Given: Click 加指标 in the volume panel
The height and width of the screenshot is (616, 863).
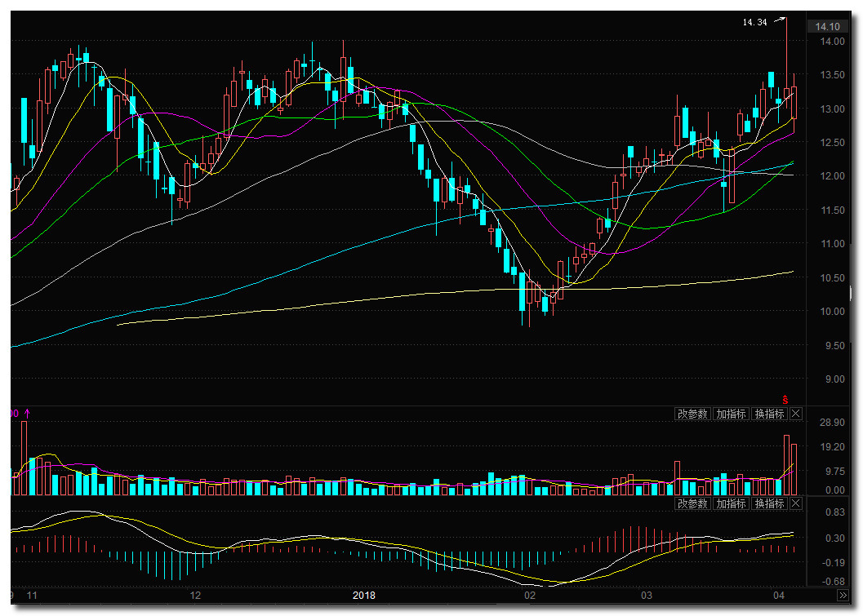Looking at the screenshot, I should 731,414.
